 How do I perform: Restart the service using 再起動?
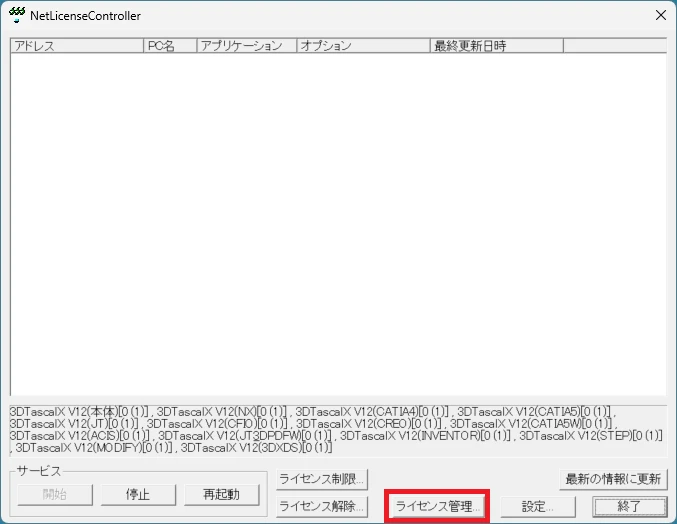tap(222, 495)
